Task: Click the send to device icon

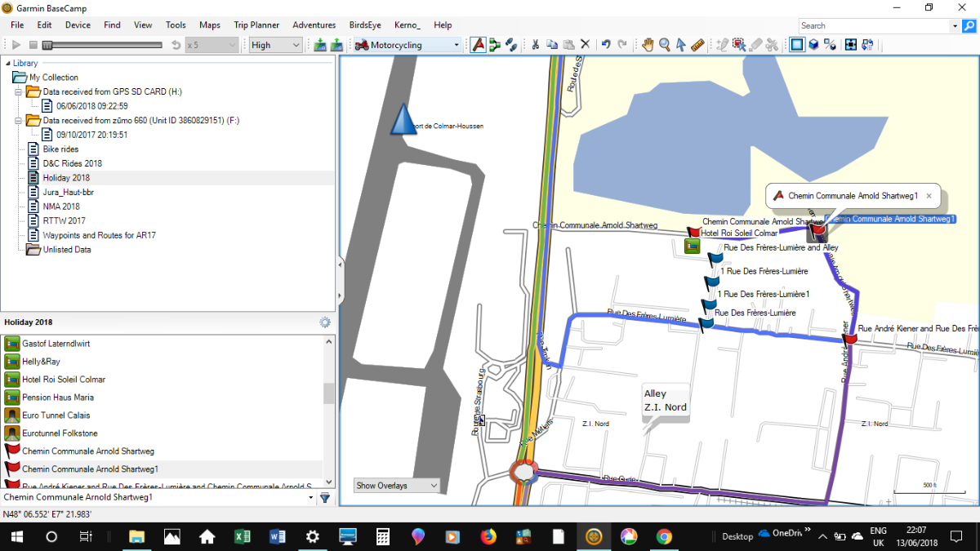Action: point(319,45)
